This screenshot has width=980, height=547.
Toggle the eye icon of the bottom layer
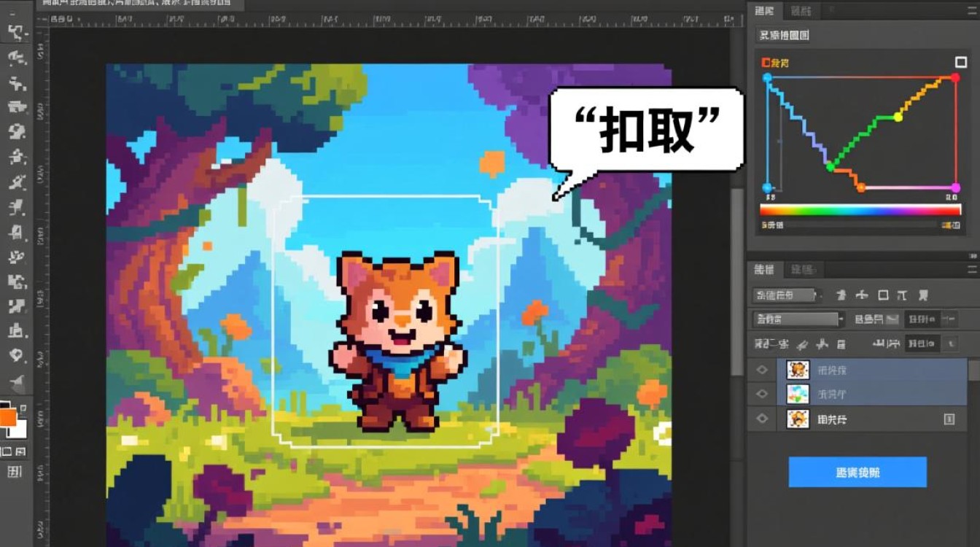click(762, 419)
